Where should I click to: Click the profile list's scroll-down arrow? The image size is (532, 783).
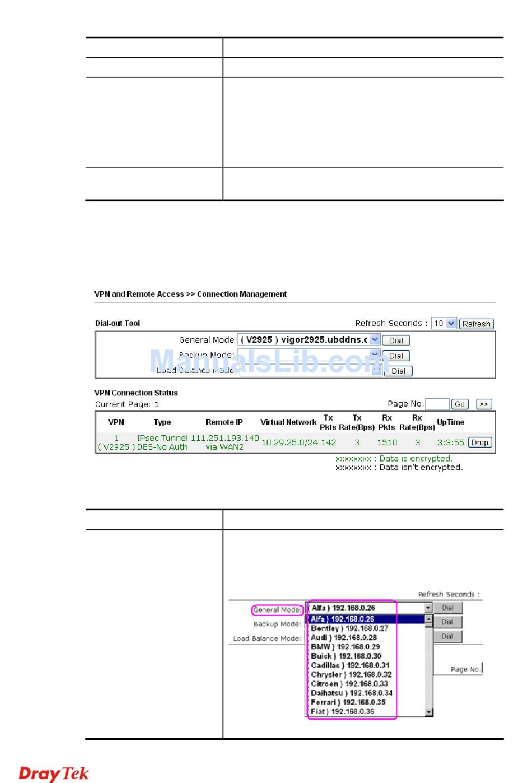(x=429, y=712)
